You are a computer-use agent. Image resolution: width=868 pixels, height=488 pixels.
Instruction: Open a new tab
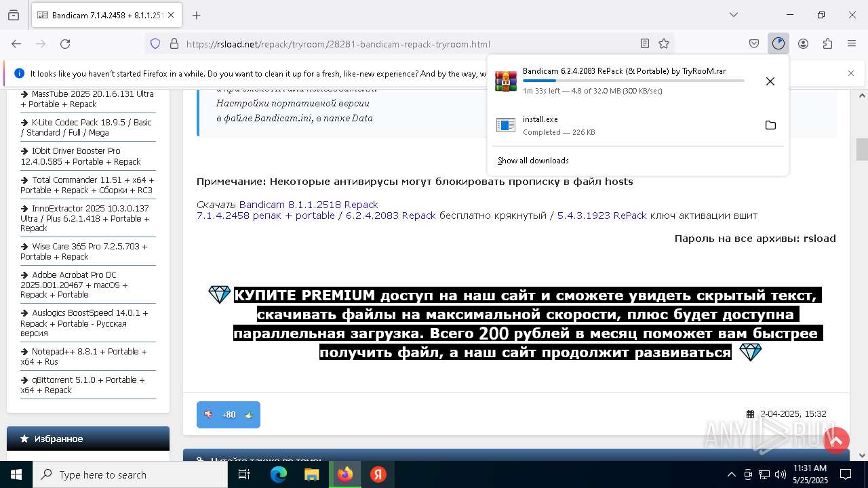coord(196,15)
